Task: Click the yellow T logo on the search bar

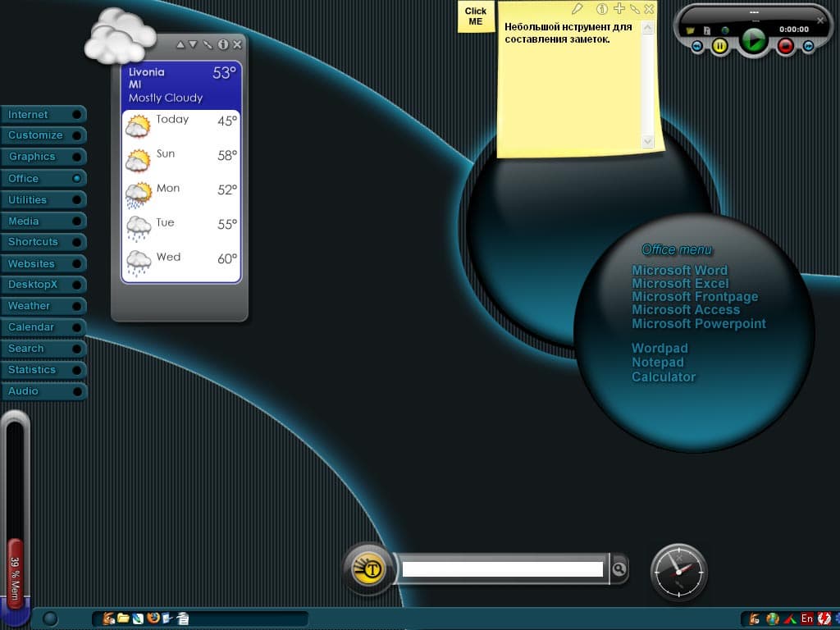Action: pos(369,568)
